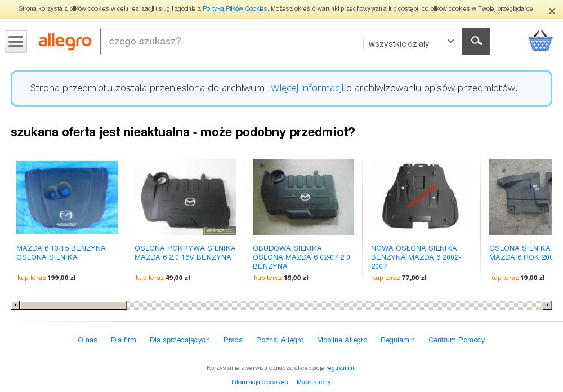Click the magnifying glass search button
This screenshot has width=563, height=392.
[x=476, y=41]
